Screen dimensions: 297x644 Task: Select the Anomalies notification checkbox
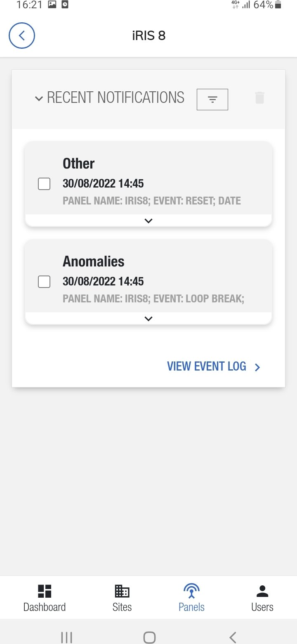click(44, 282)
